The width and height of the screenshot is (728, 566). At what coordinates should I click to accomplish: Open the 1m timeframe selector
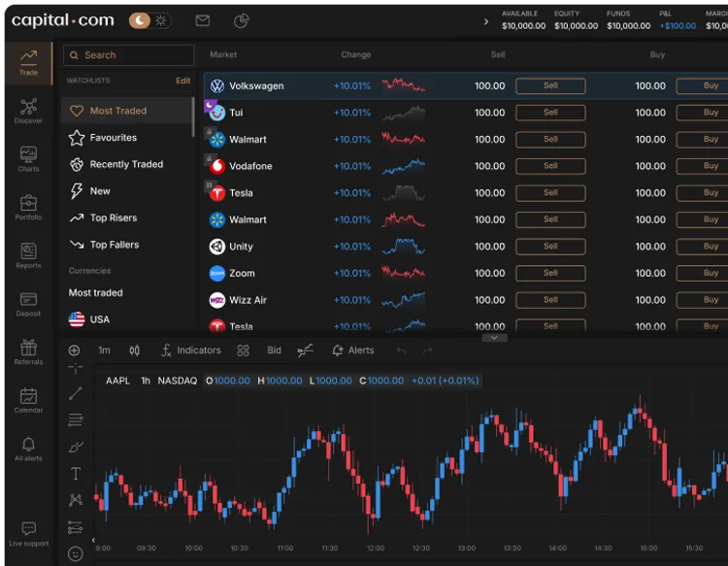[x=104, y=350]
